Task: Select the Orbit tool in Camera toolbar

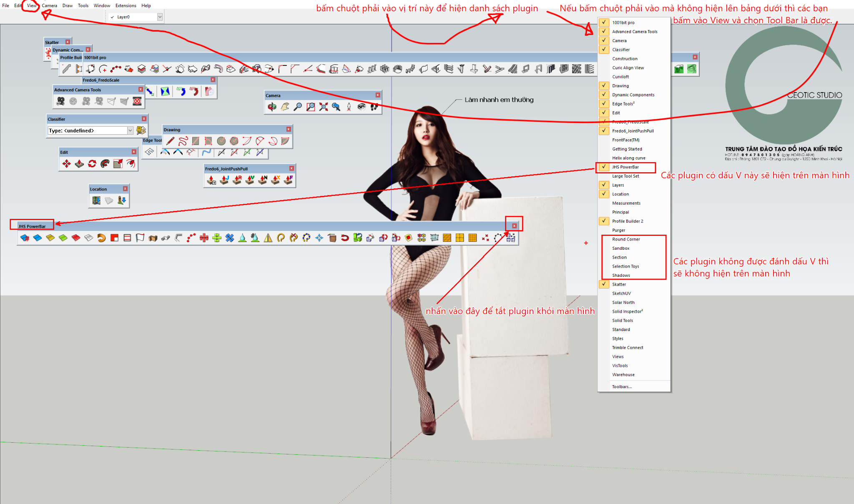Action: [272, 107]
